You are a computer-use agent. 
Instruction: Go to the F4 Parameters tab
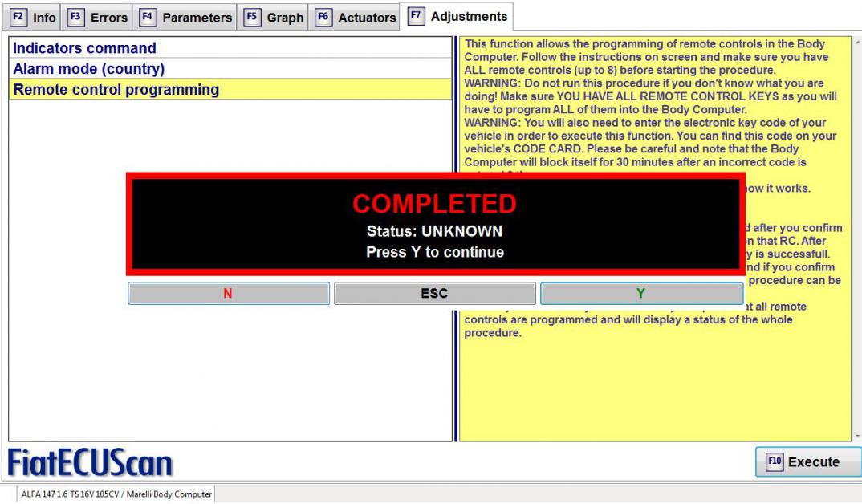point(185,18)
